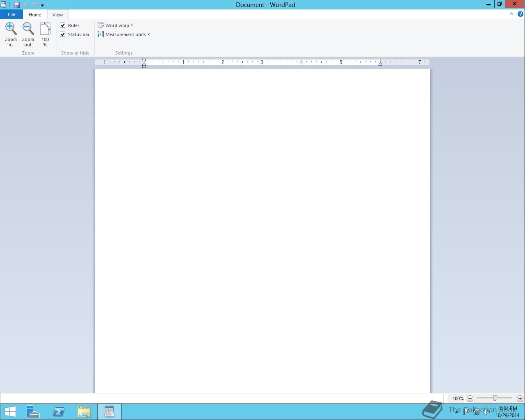Viewport: 525px width, 420px height.
Task: Reset zoom with the 100% page button
Action: click(45, 34)
